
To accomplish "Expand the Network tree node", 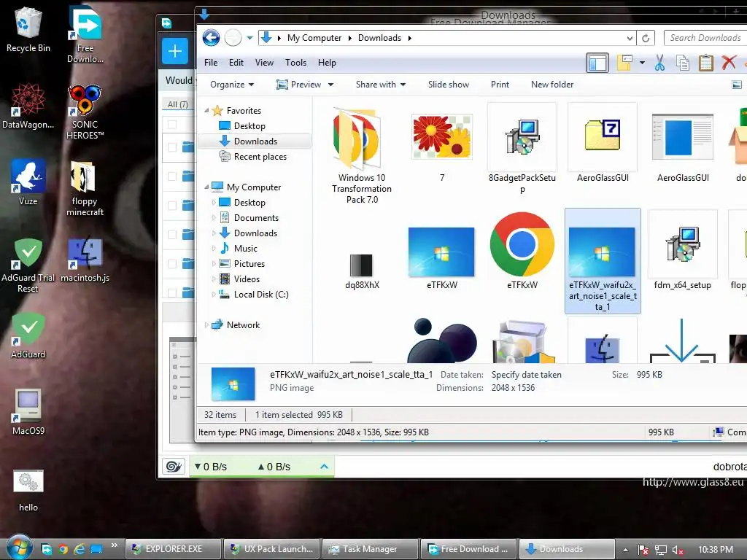I will pyautogui.click(x=206, y=325).
